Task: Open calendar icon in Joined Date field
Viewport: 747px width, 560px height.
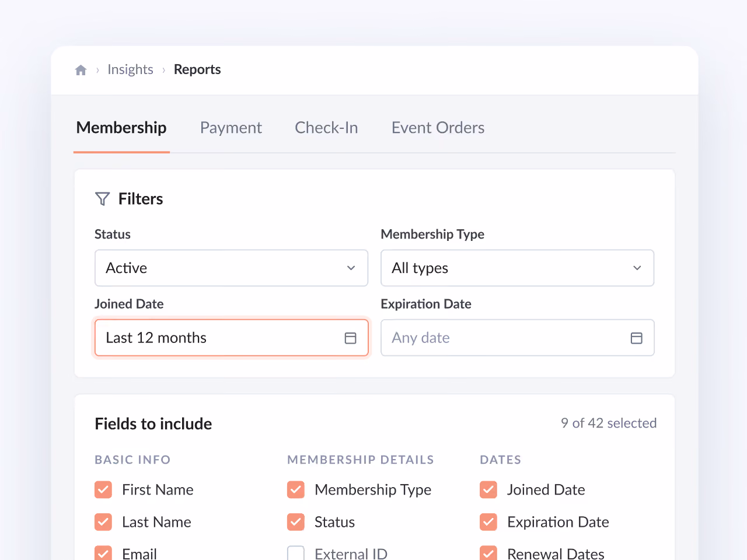Action: 350,338
